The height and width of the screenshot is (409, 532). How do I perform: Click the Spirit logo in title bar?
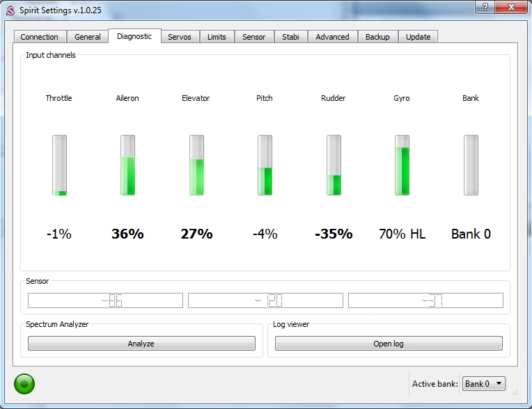(10, 9)
